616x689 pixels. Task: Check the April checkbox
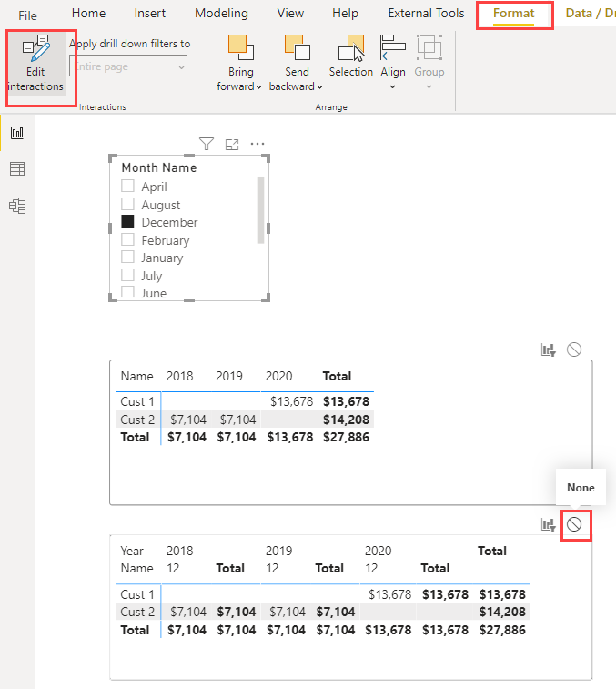point(128,187)
